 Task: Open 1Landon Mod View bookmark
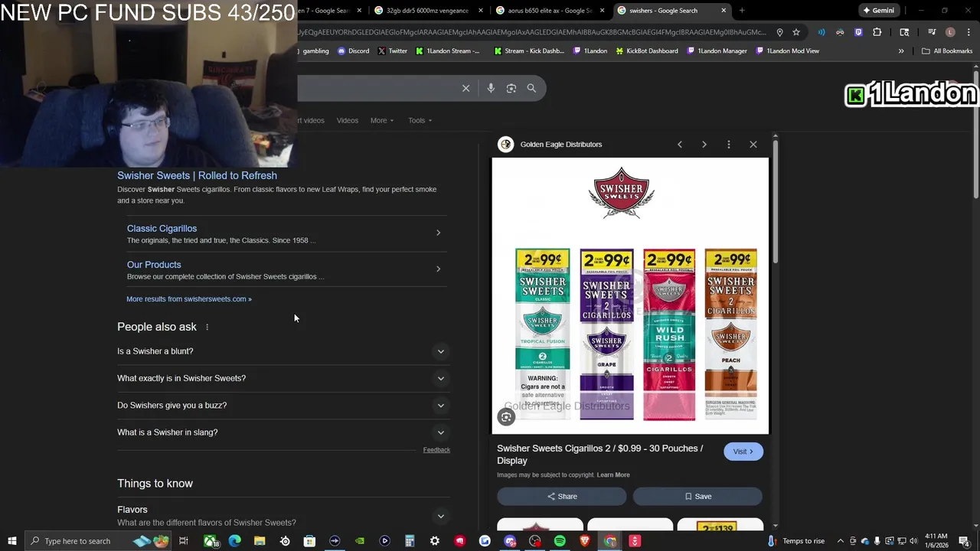[x=787, y=51]
